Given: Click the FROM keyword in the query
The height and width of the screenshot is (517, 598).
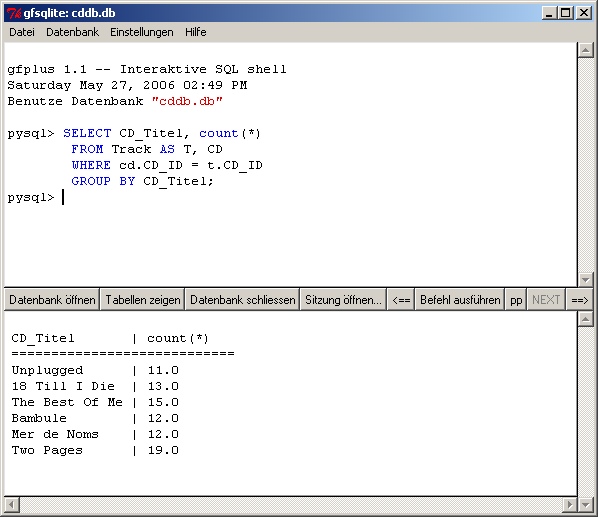Looking at the screenshot, I should click(87, 149).
